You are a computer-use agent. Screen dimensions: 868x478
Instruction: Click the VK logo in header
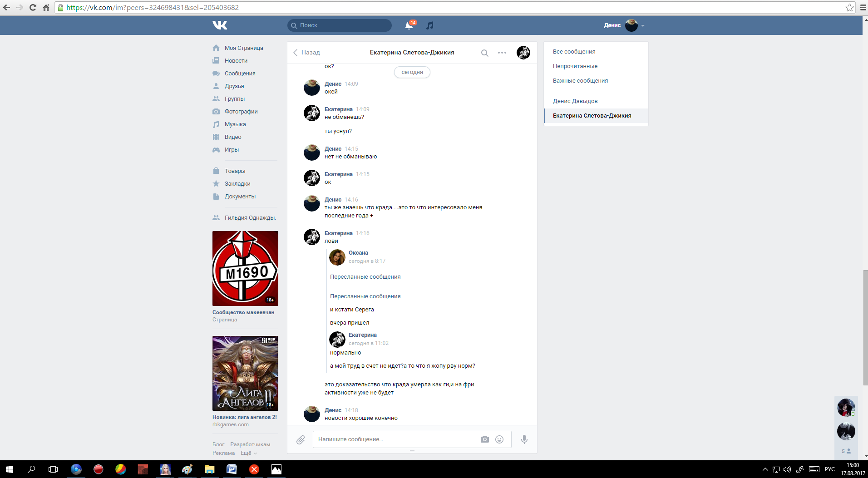(220, 25)
